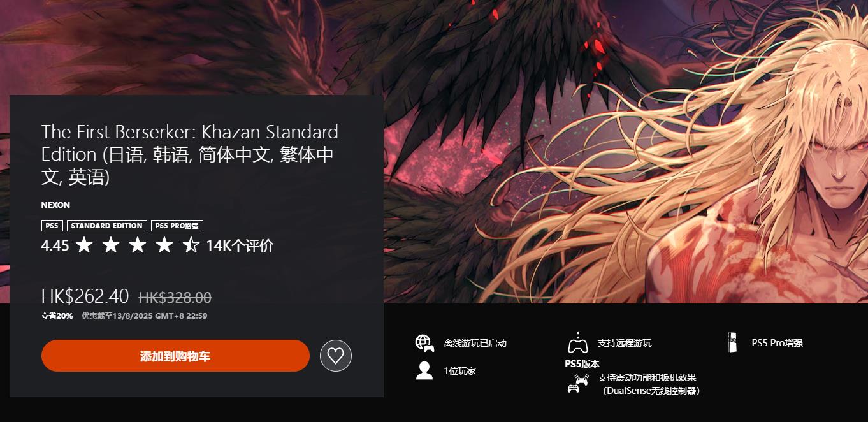Select the PS5 PRO增强 tag
Screen dimensions: 868x422
click(x=177, y=226)
